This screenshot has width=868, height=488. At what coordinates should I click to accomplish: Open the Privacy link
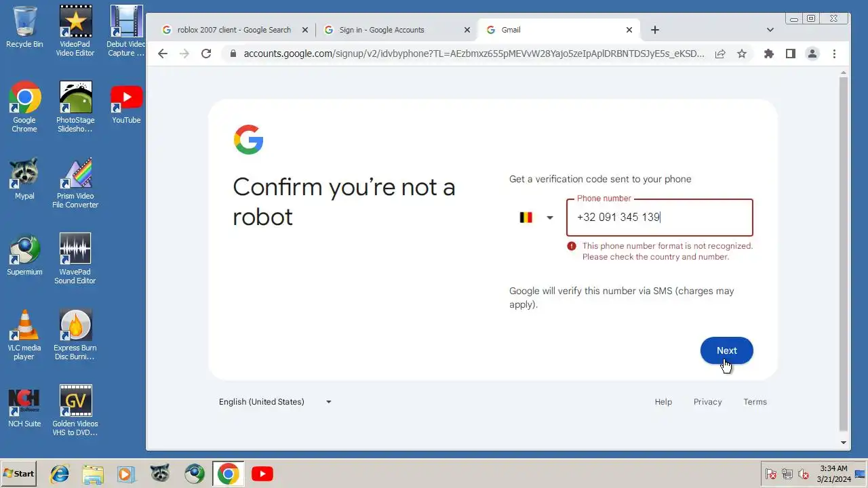707,402
